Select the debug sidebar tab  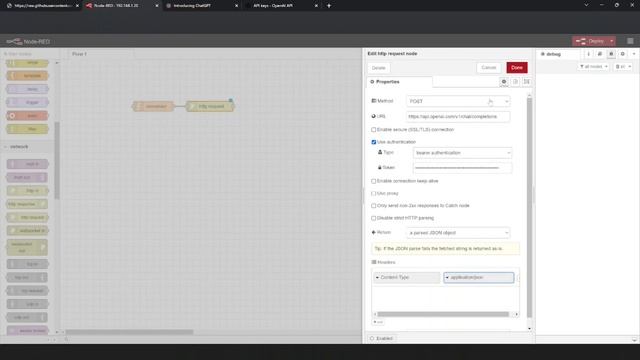pyautogui.click(x=557, y=54)
